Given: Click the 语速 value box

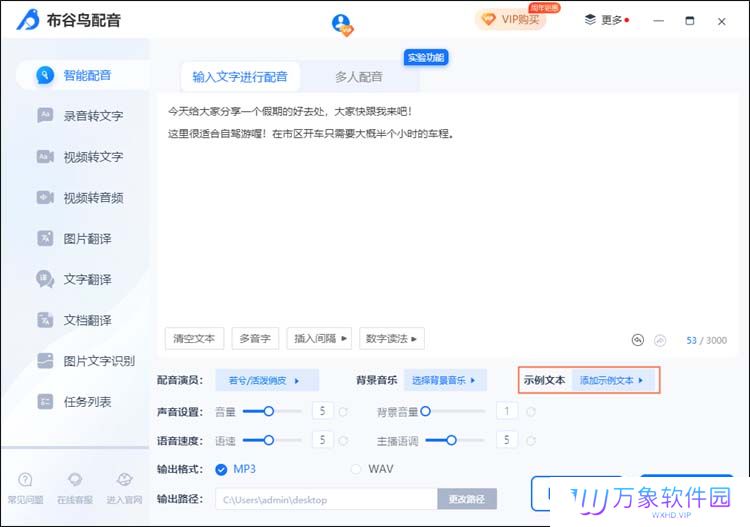Looking at the screenshot, I should 323,439.
